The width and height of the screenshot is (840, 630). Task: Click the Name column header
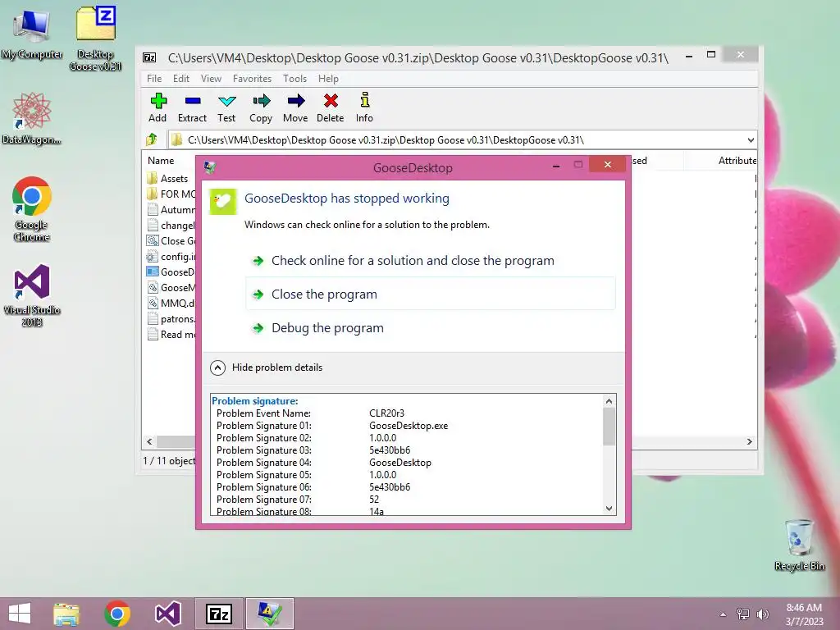(161, 161)
